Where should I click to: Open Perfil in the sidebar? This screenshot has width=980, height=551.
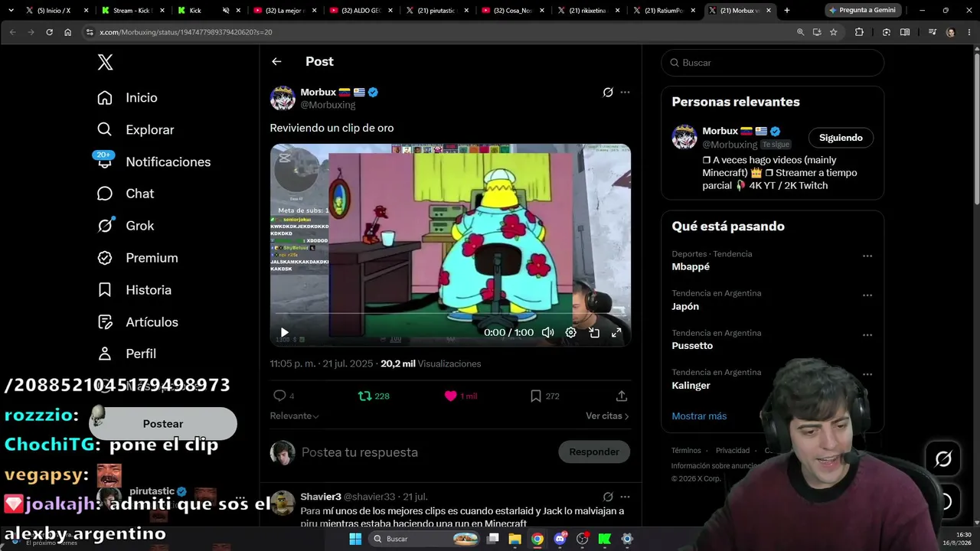[126, 354]
